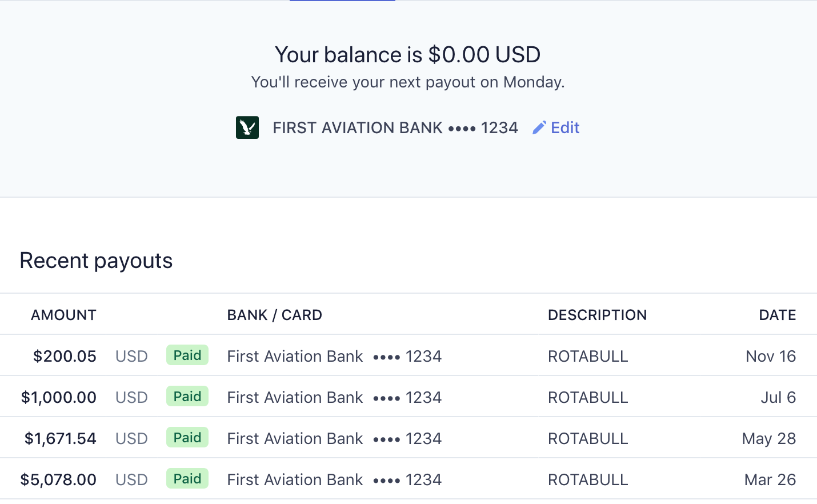Image resolution: width=817 pixels, height=504 pixels.
Task: Click the Paid badge for $200.05 payout
Action: (x=187, y=355)
